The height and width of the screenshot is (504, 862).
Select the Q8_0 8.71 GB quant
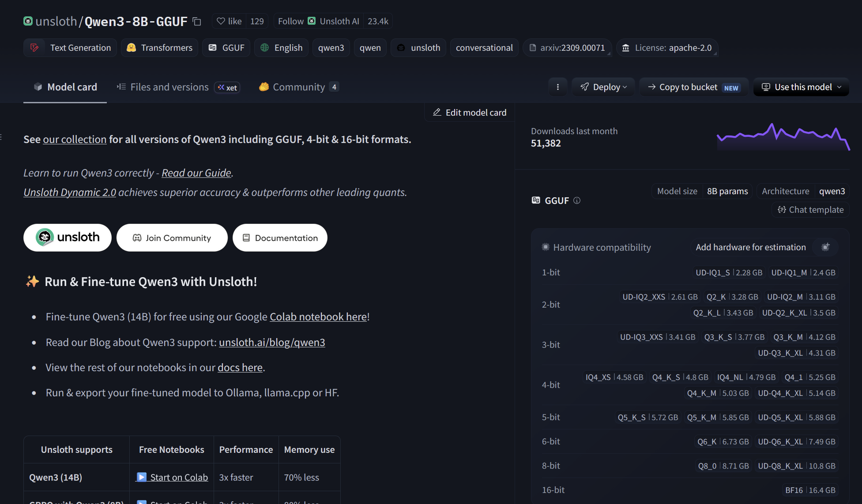tap(723, 466)
